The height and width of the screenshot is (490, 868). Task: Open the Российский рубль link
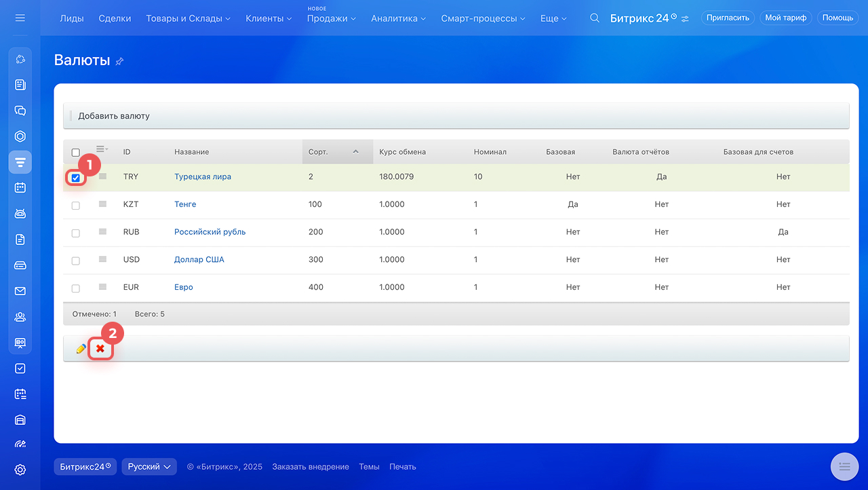click(x=210, y=232)
